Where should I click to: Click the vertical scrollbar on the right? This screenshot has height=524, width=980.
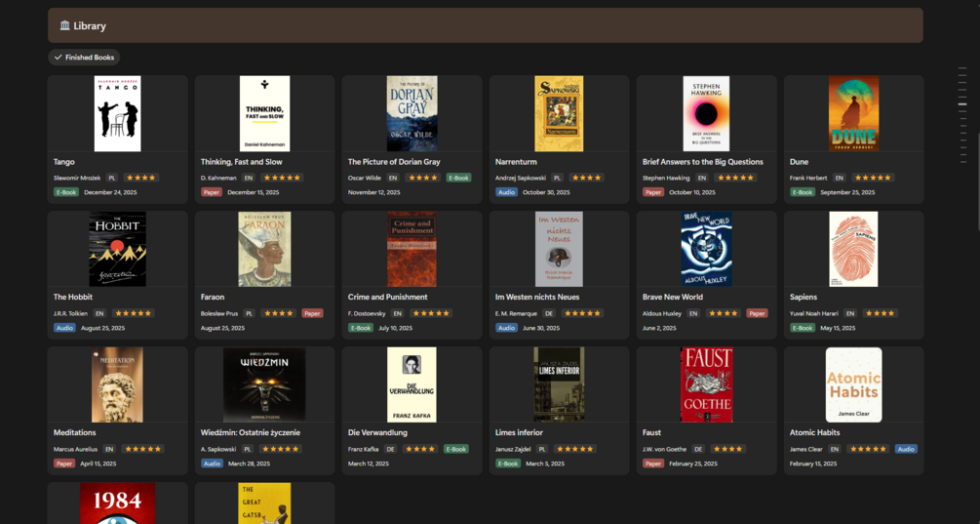coord(978,181)
